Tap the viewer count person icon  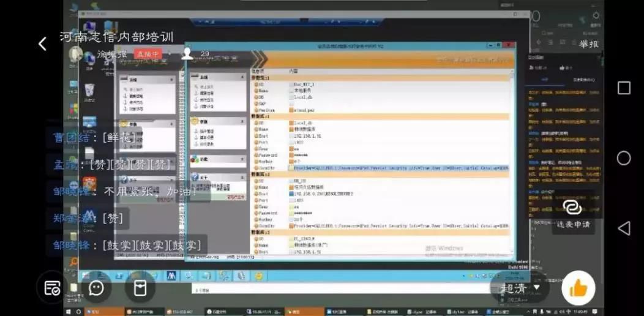pos(188,54)
